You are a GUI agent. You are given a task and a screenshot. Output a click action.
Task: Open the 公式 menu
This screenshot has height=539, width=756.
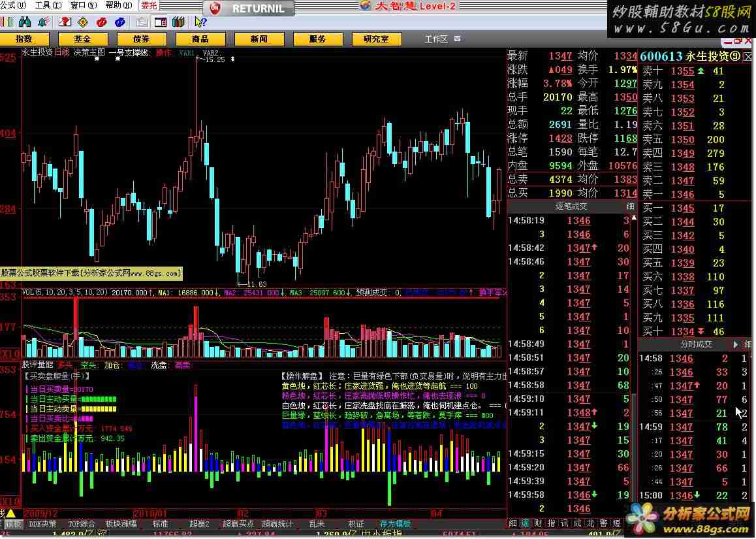13,5
